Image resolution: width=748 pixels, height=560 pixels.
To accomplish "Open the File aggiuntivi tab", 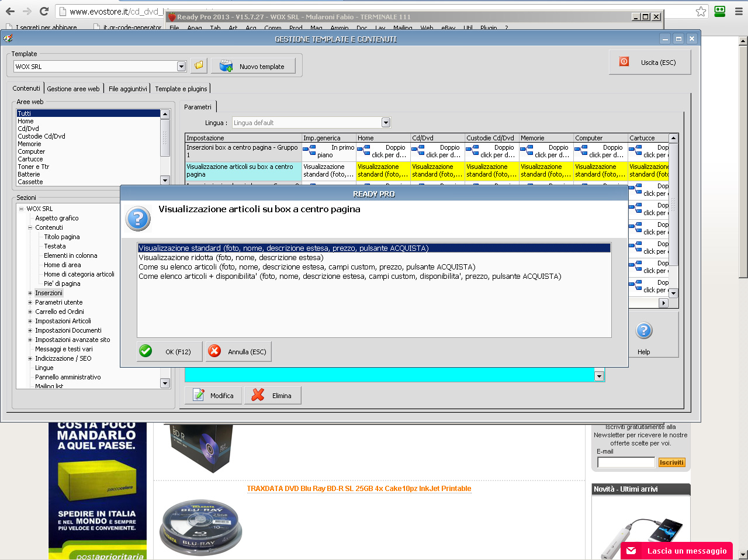I will pos(128,89).
